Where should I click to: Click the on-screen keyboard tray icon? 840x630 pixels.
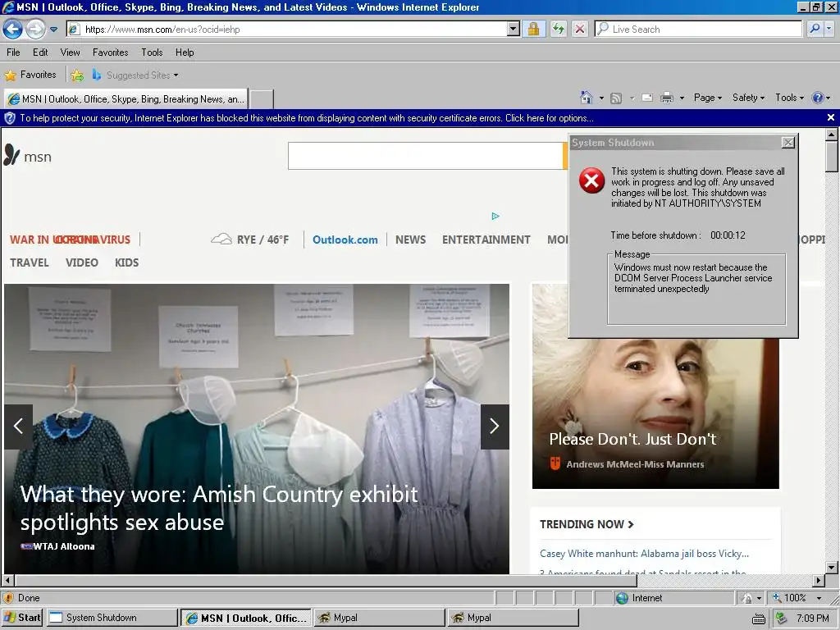(x=758, y=619)
